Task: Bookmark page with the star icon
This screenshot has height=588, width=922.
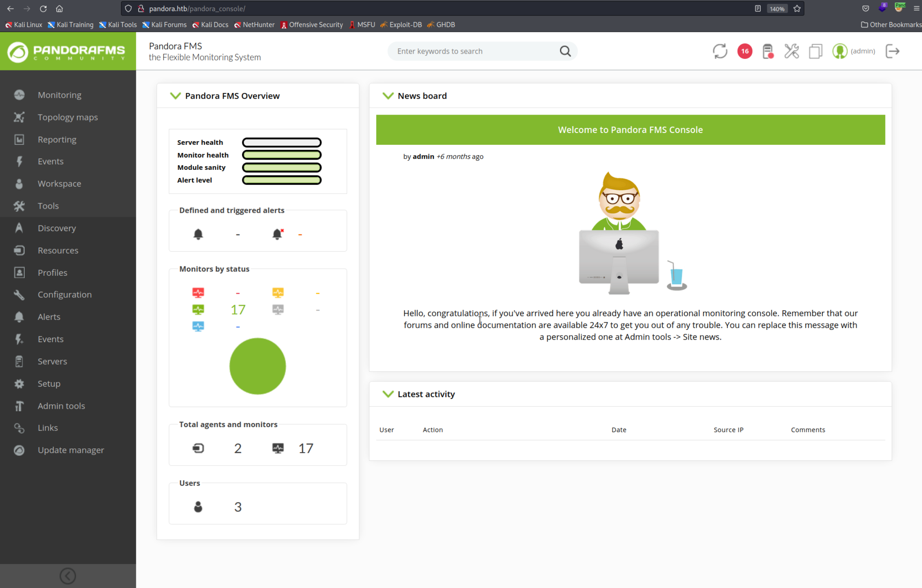Action: pos(797,9)
